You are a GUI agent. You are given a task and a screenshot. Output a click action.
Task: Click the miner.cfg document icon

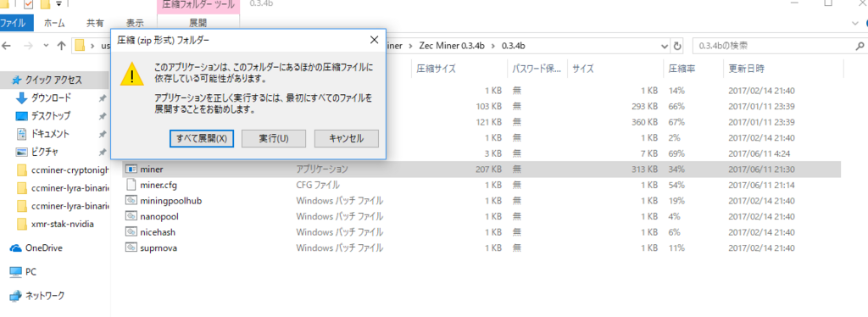pyautogui.click(x=131, y=185)
